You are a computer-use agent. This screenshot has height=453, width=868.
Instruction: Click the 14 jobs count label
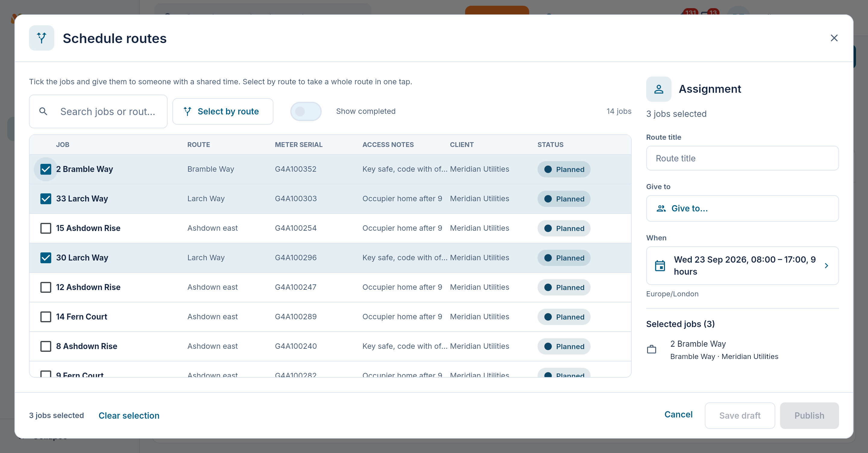pyautogui.click(x=619, y=111)
